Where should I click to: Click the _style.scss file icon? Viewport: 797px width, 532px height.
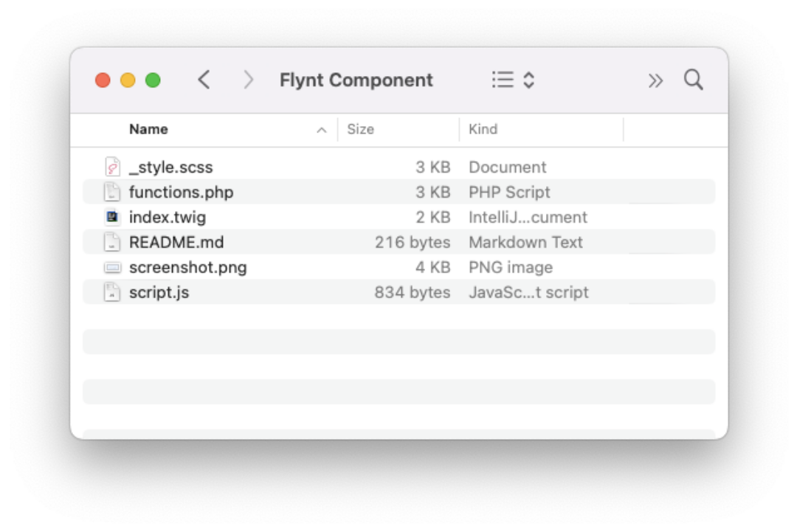pyautogui.click(x=112, y=167)
